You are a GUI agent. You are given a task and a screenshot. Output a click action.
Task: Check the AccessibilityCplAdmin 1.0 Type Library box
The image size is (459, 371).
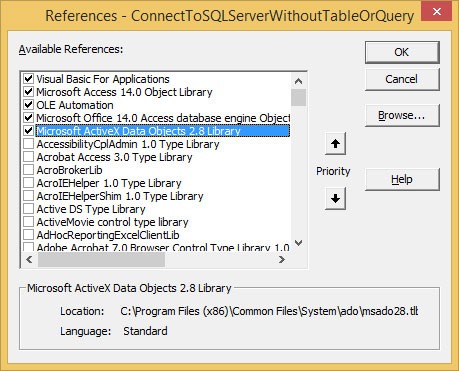[x=29, y=144]
